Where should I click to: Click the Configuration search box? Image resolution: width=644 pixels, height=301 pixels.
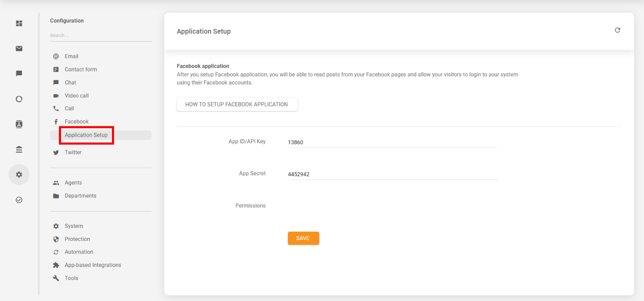100,35
